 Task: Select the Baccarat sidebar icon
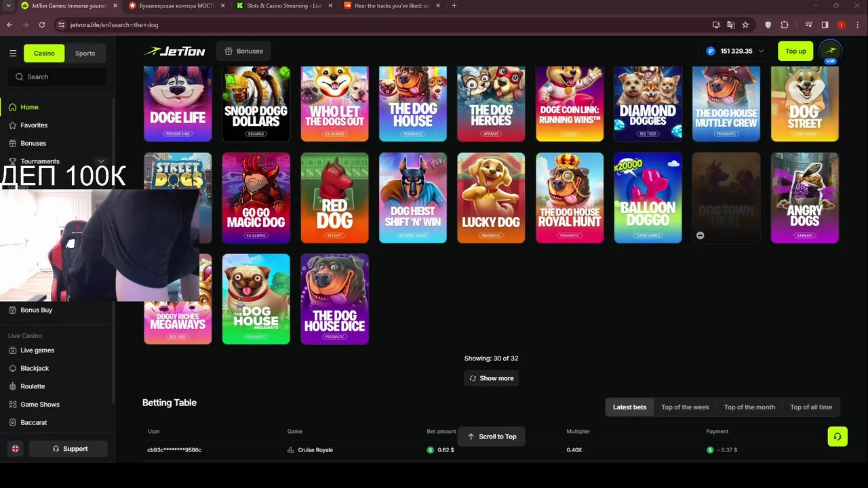[13, 422]
